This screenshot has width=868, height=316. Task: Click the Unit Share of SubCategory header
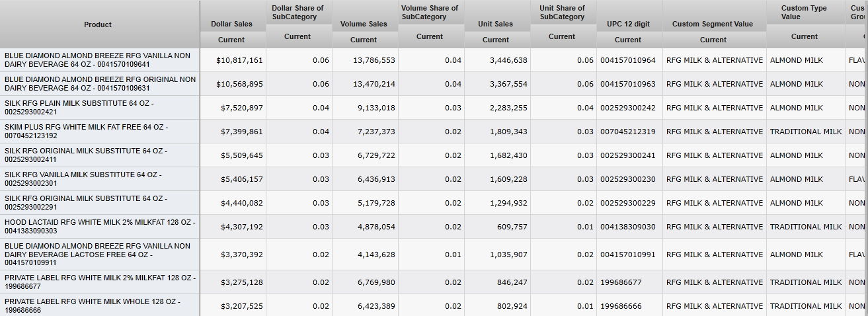(x=562, y=12)
